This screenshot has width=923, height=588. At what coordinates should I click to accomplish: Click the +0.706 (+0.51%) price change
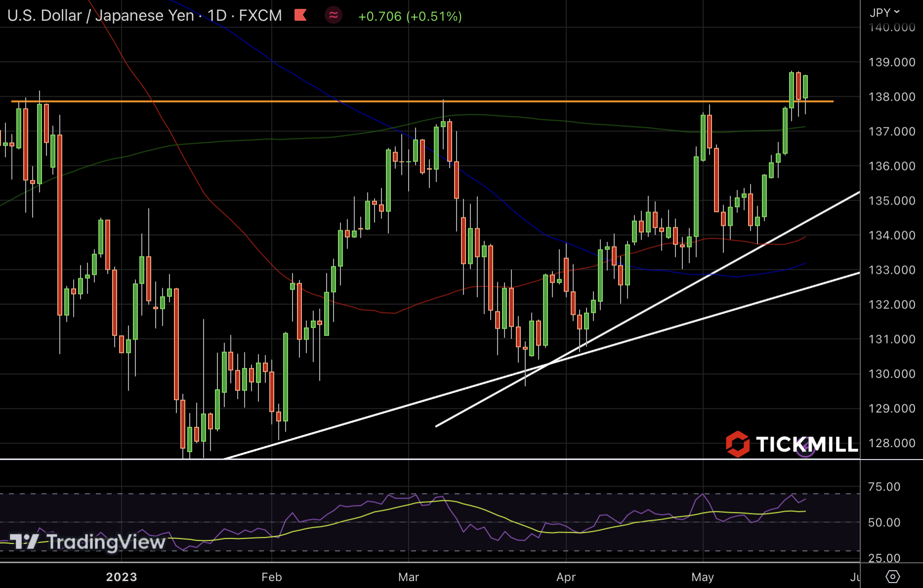pos(410,16)
